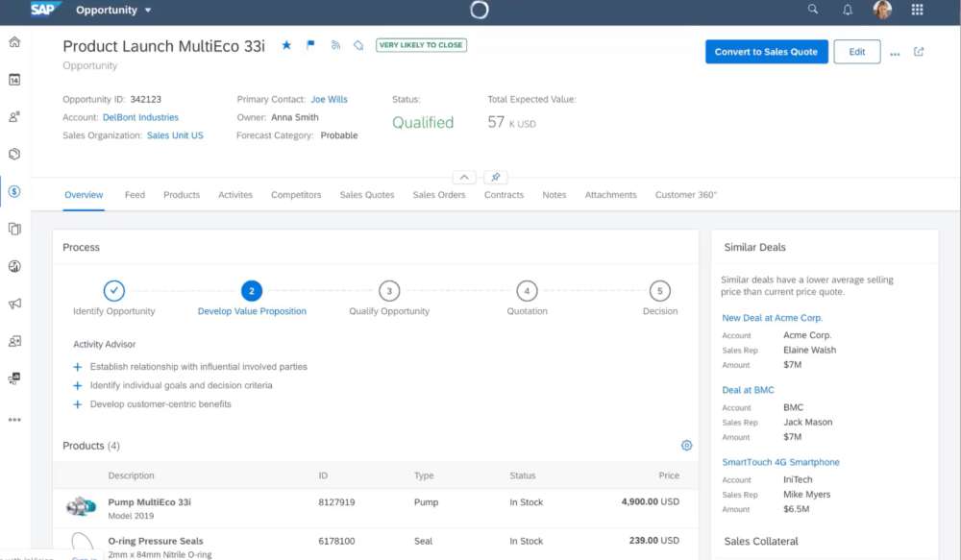Click the 'VERY LIKELY TO CLOSE' badge
The width and height of the screenshot is (961, 560).
coord(421,45)
